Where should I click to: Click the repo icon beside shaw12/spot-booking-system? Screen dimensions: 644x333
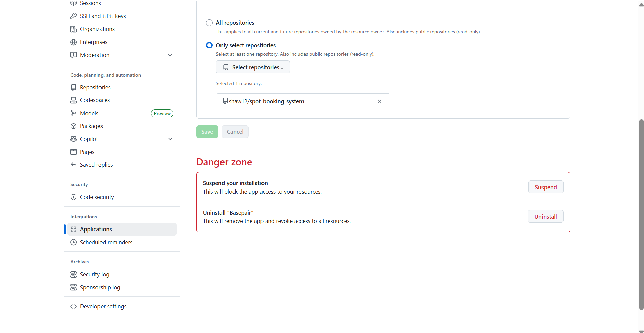click(x=225, y=101)
